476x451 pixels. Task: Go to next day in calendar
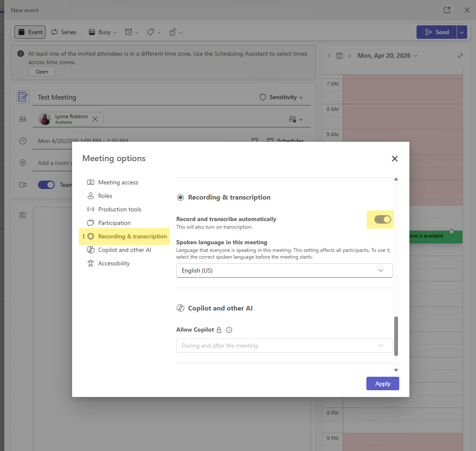point(350,56)
